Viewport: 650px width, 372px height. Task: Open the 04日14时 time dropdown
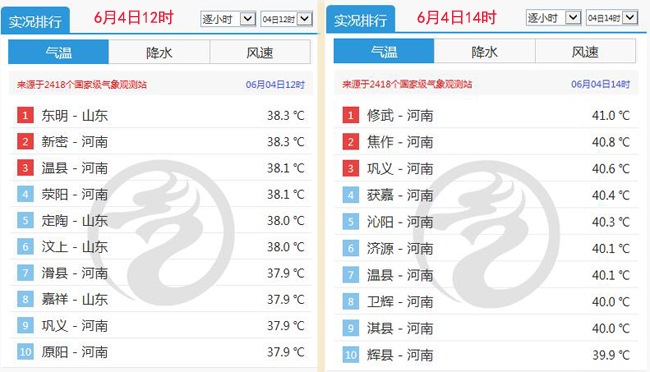(612, 18)
